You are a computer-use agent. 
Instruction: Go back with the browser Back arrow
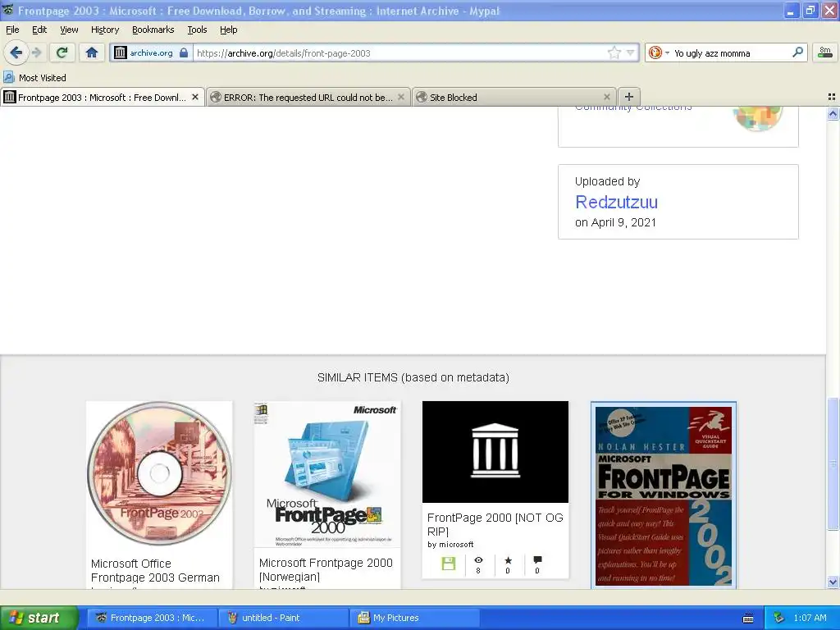click(x=16, y=52)
